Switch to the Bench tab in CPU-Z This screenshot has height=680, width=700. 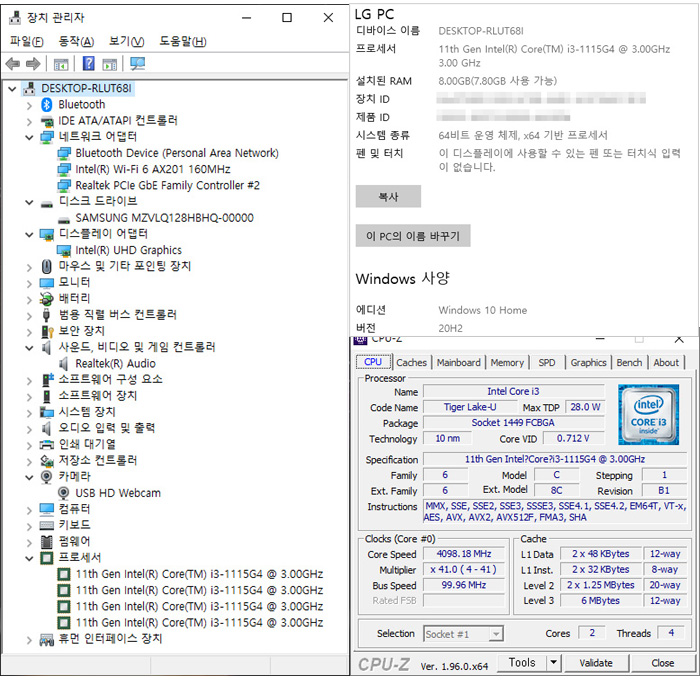pos(629,363)
